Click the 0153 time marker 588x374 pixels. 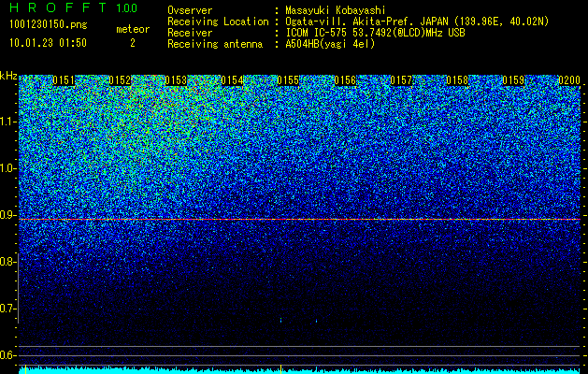click(x=176, y=80)
